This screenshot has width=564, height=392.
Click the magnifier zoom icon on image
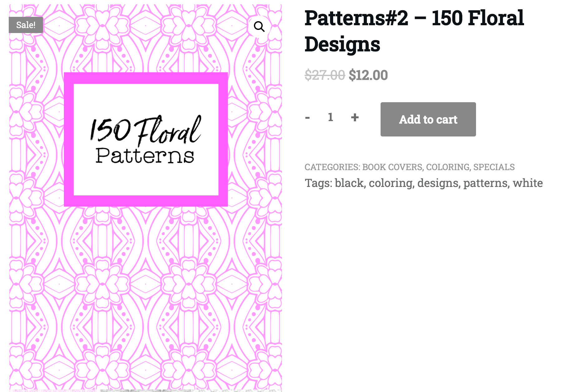(259, 27)
